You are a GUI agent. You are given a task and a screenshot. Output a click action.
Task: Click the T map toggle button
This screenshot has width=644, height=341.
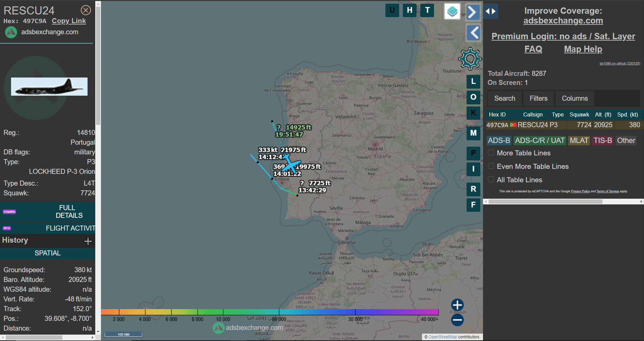427,10
